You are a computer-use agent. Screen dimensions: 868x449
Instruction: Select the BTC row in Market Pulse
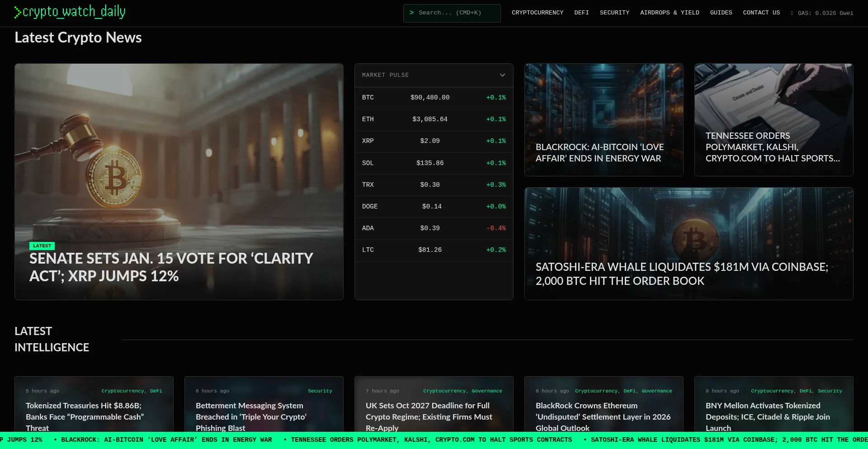(434, 98)
